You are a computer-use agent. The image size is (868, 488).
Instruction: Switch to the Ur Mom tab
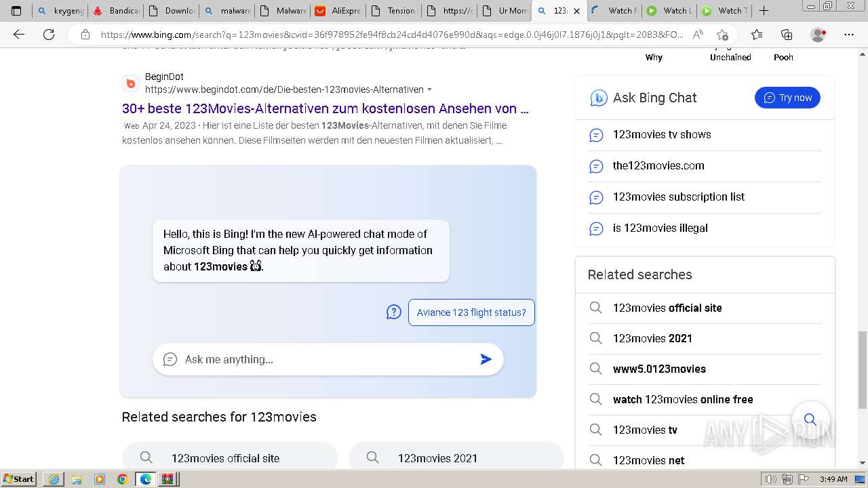pos(505,11)
